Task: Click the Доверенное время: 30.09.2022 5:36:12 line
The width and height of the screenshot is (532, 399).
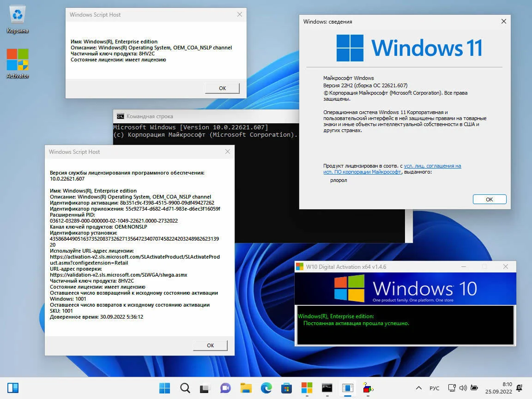Action: [x=97, y=317]
